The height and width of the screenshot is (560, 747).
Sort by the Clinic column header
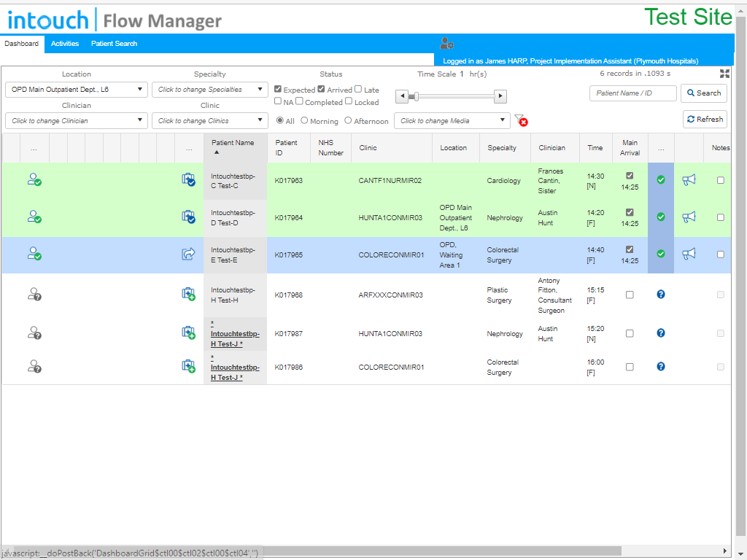pyautogui.click(x=368, y=147)
